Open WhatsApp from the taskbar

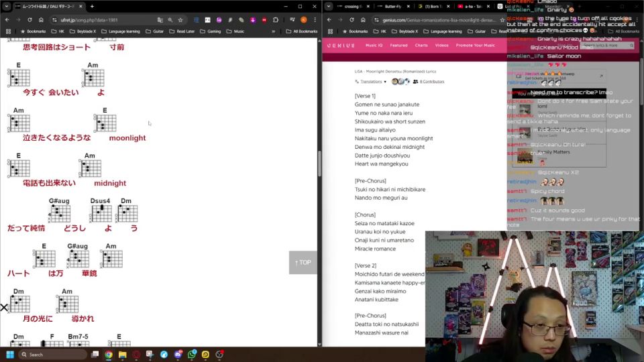[192, 355]
